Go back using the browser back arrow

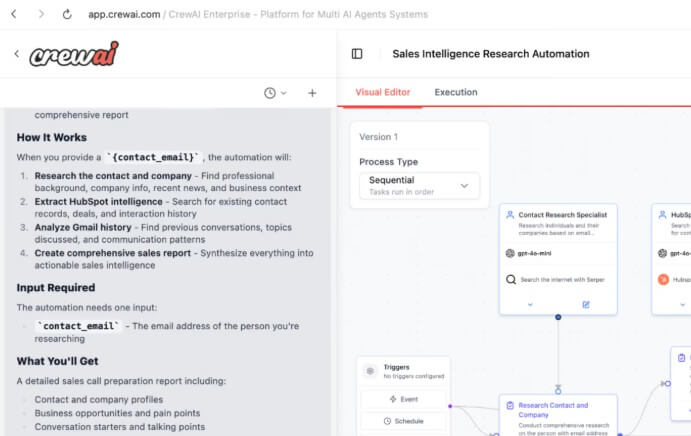pyautogui.click(x=14, y=14)
